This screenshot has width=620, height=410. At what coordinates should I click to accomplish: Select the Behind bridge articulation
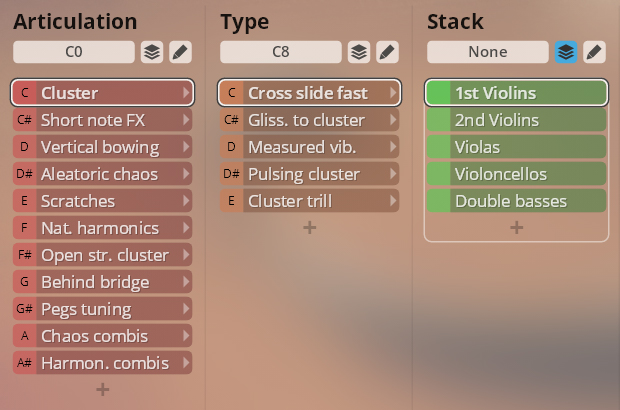tap(102, 282)
